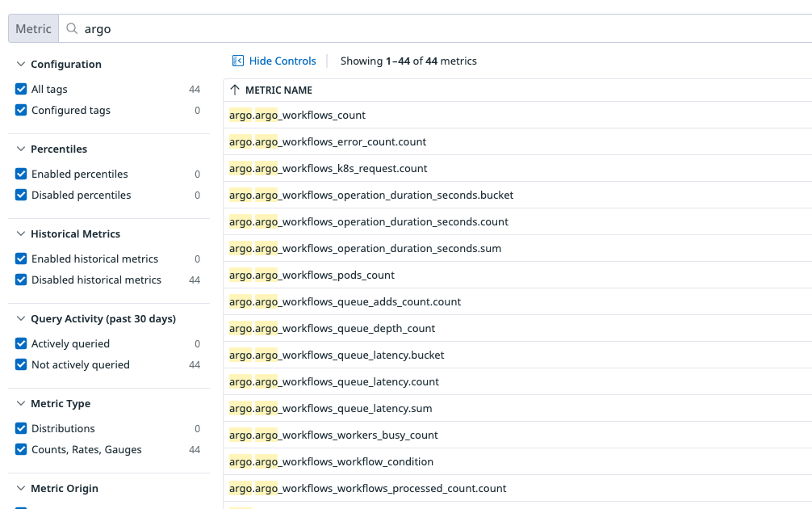Click the Hide Controls panel icon
Viewport: 812px width, 509px height.
237,61
